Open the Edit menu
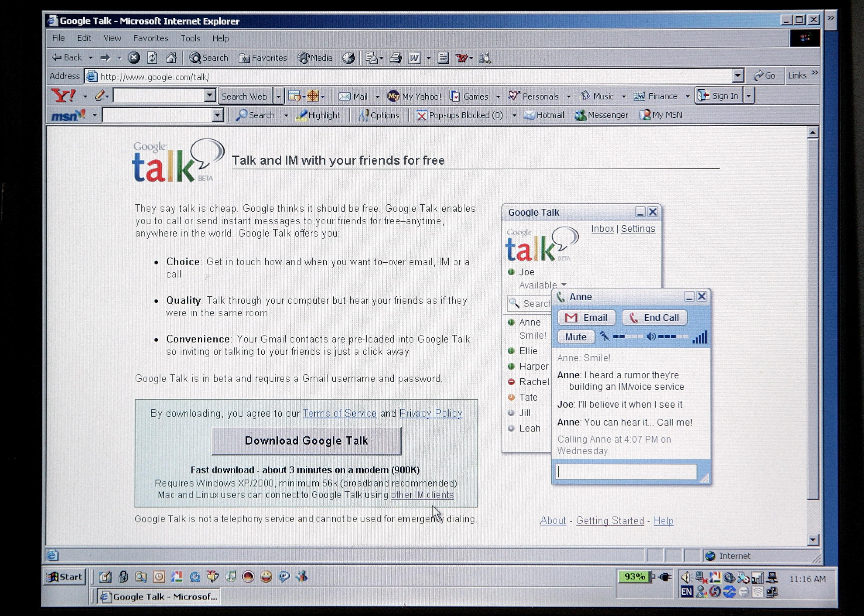 [84, 38]
